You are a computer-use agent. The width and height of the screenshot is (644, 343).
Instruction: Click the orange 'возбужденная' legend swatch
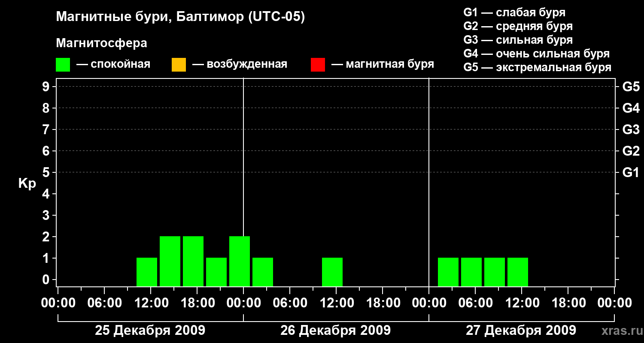(179, 64)
